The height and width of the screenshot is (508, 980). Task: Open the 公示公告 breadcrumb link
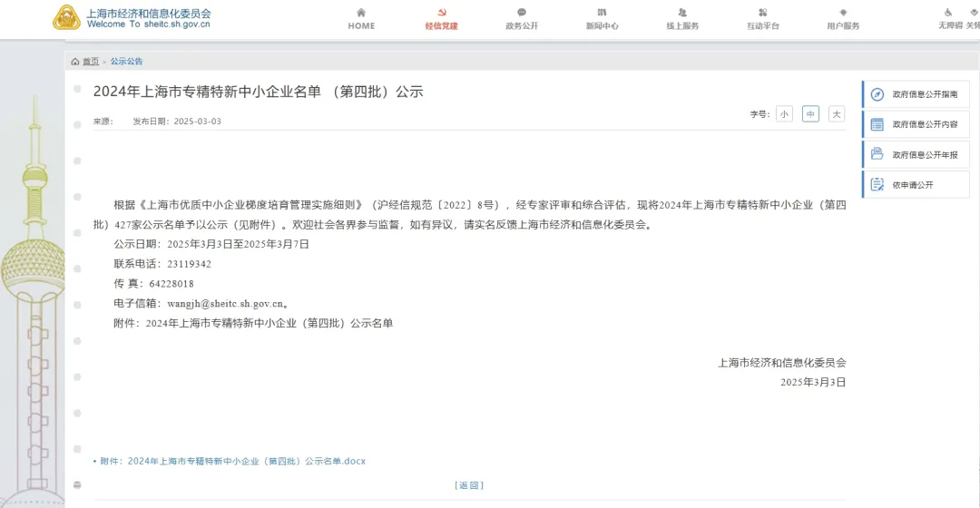[x=126, y=62]
